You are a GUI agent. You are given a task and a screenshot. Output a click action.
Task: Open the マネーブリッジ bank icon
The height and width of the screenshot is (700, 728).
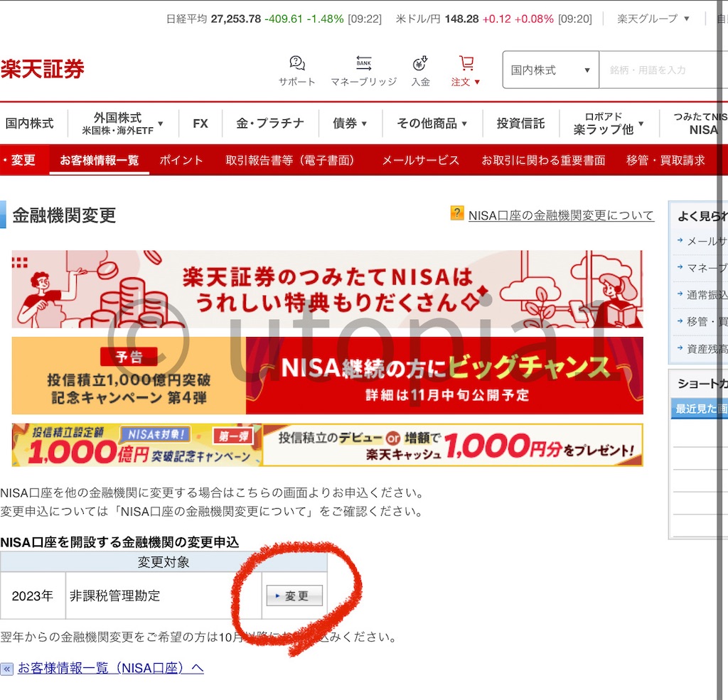363,63
